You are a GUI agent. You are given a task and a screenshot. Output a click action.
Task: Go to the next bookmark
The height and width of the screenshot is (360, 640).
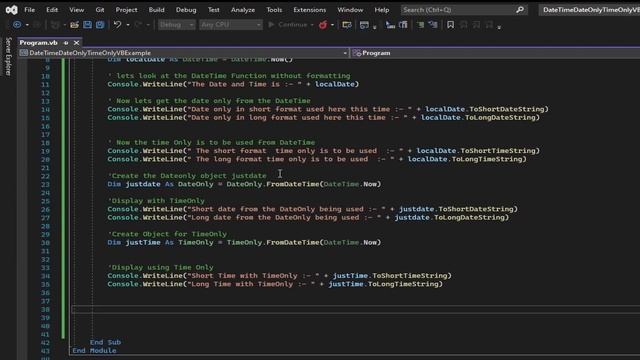pos(476,25)
